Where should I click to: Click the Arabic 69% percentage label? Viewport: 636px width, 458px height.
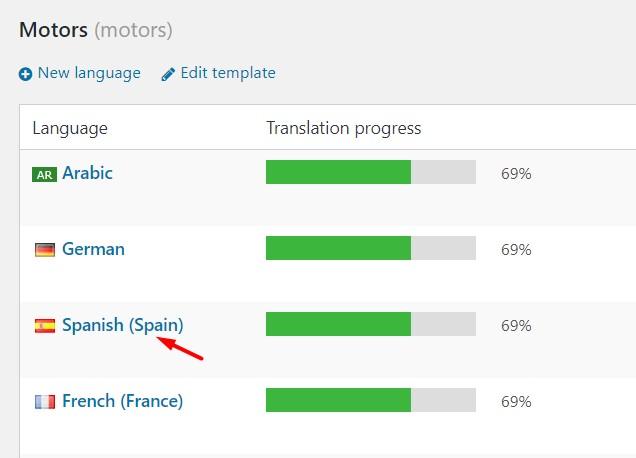click(516, 174)
